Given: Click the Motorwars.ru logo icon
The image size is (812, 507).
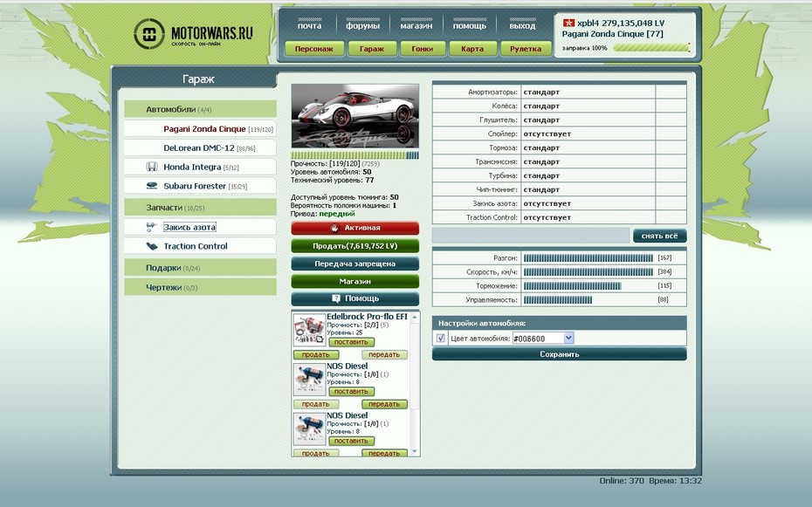Looking at the screenshot, I should point(149,34).
